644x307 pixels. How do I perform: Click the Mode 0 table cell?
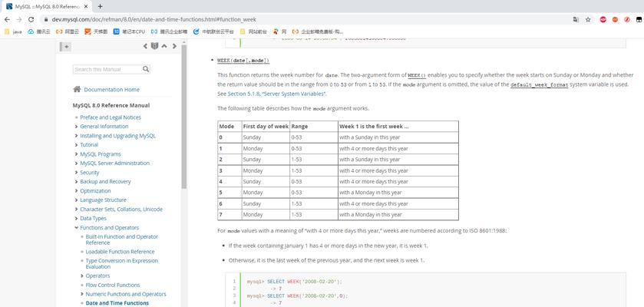(x=230, y=137)
